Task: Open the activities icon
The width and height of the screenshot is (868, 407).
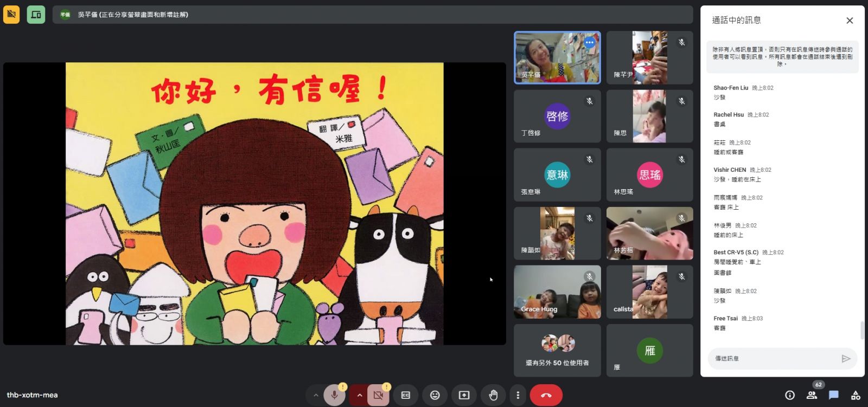Action: [x=856, y=396]
